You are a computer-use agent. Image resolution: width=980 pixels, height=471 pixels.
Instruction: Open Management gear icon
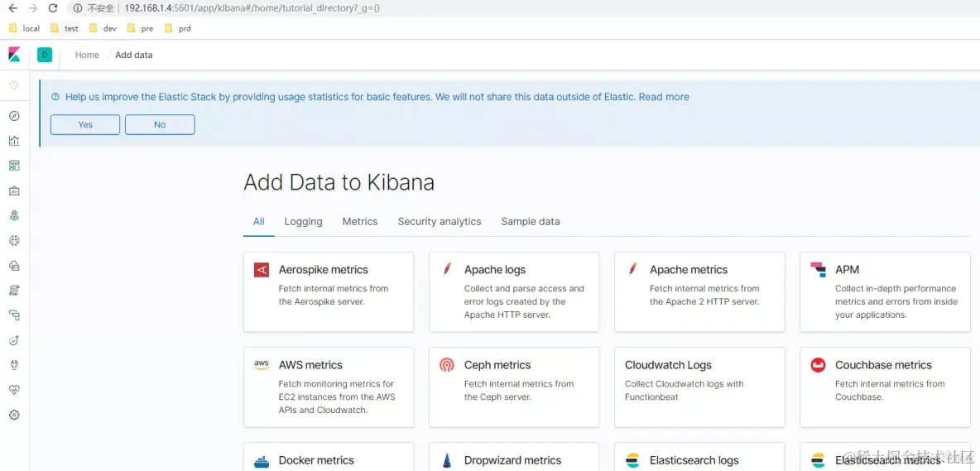coord(14,415)
